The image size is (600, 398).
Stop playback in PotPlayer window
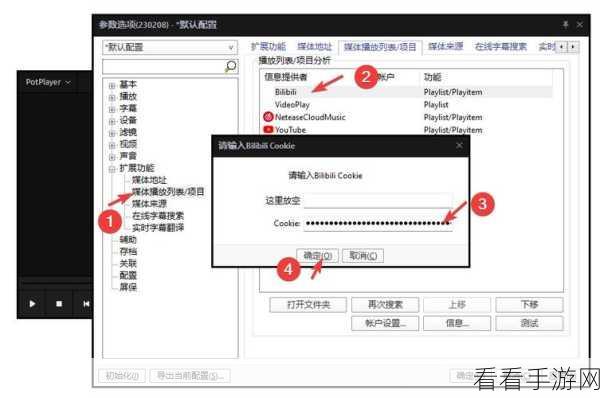(x=59, y=304)
